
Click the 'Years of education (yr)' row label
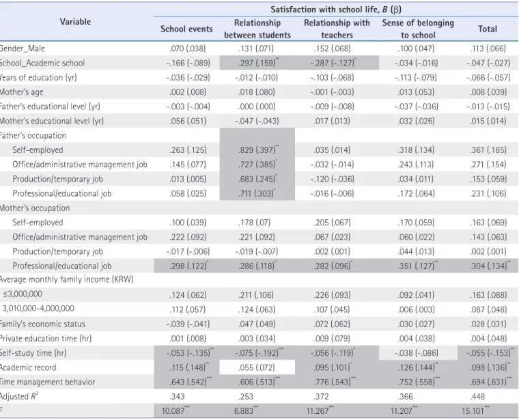pos(38,77)
